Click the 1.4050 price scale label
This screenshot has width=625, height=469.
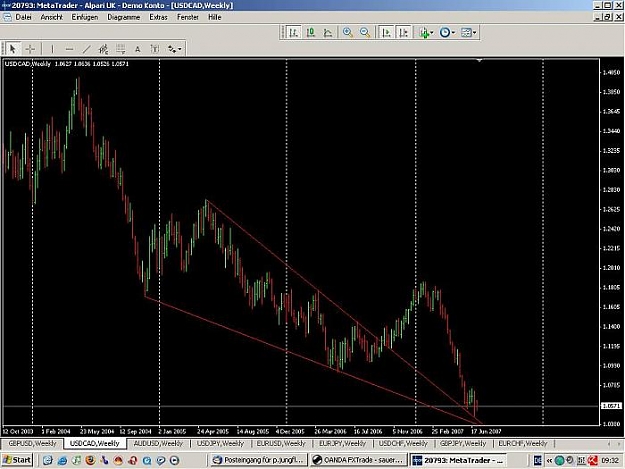(x=611, y=73)
